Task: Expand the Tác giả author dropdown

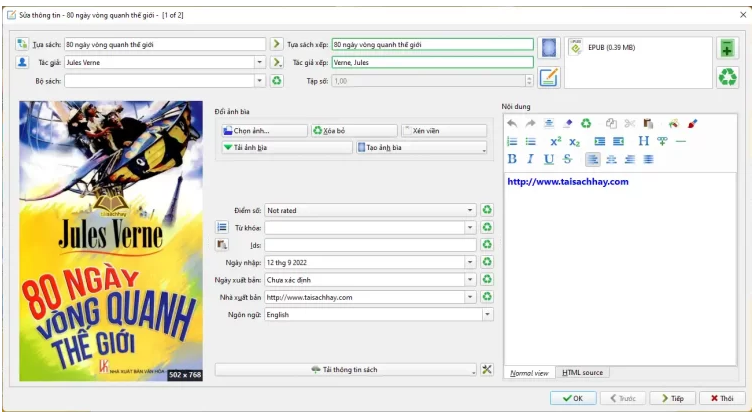Action: [259, 62]
